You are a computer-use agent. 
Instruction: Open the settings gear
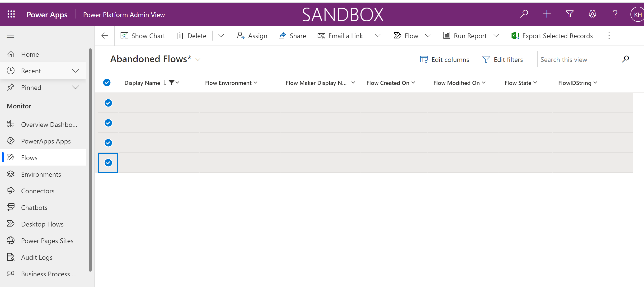point(592,14)
